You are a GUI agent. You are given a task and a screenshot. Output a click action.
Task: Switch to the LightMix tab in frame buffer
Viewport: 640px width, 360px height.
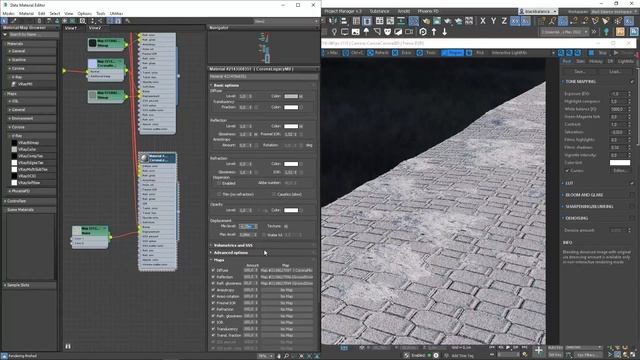(625, 61)
